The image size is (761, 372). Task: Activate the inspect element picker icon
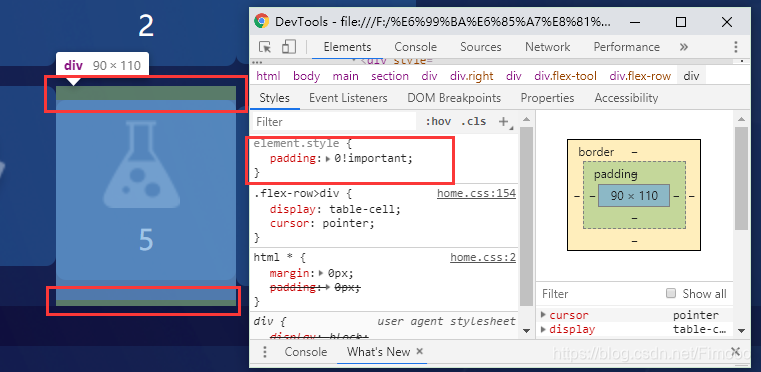pyautogui.click(x=265, y=47)
